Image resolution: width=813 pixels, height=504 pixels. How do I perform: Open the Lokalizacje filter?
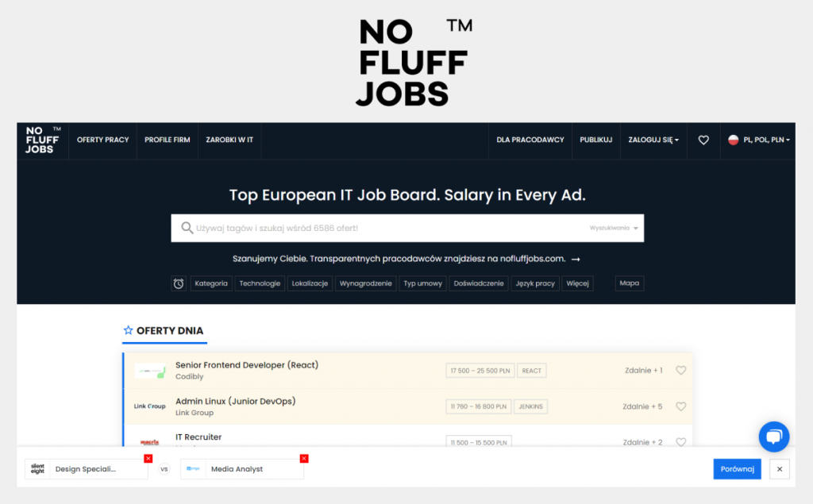(310, 283)
